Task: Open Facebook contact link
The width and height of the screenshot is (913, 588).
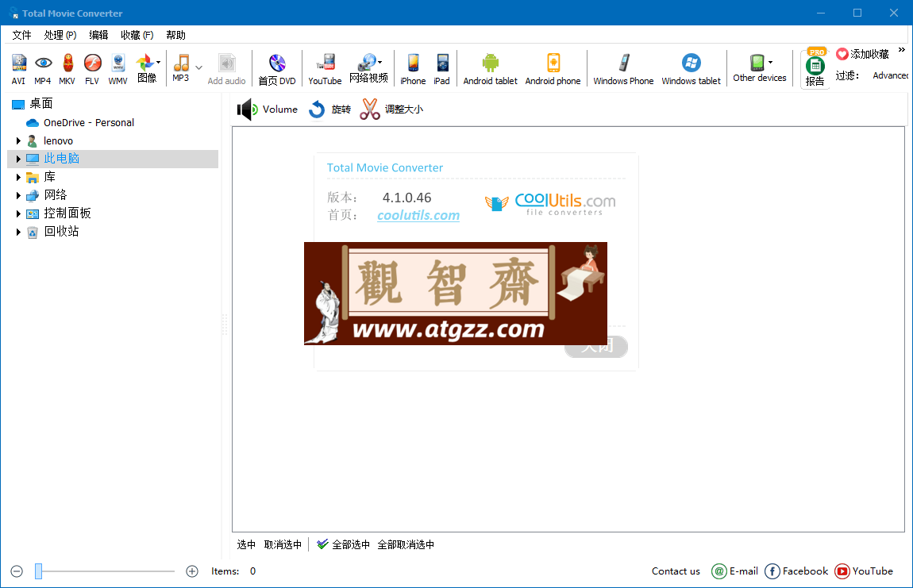Action: pyautogui.click(x=796, y=571)
